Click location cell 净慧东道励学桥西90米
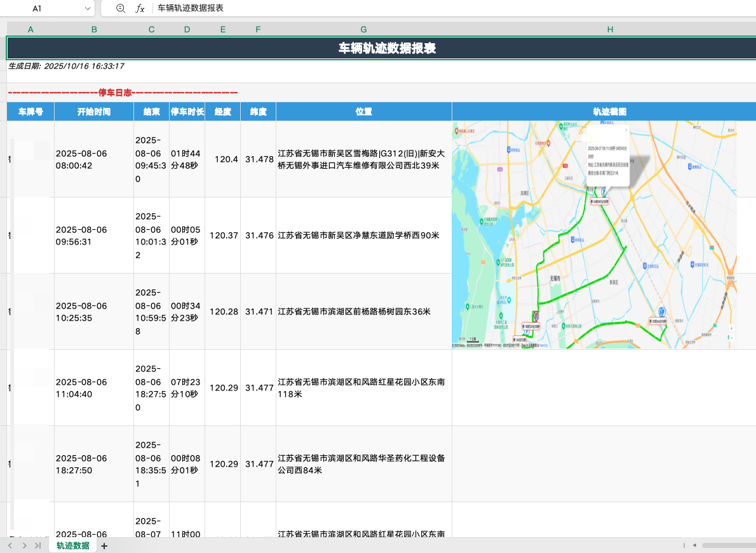Screen dimensions: 756x553 pyautogui.click(x=363, y=236)
